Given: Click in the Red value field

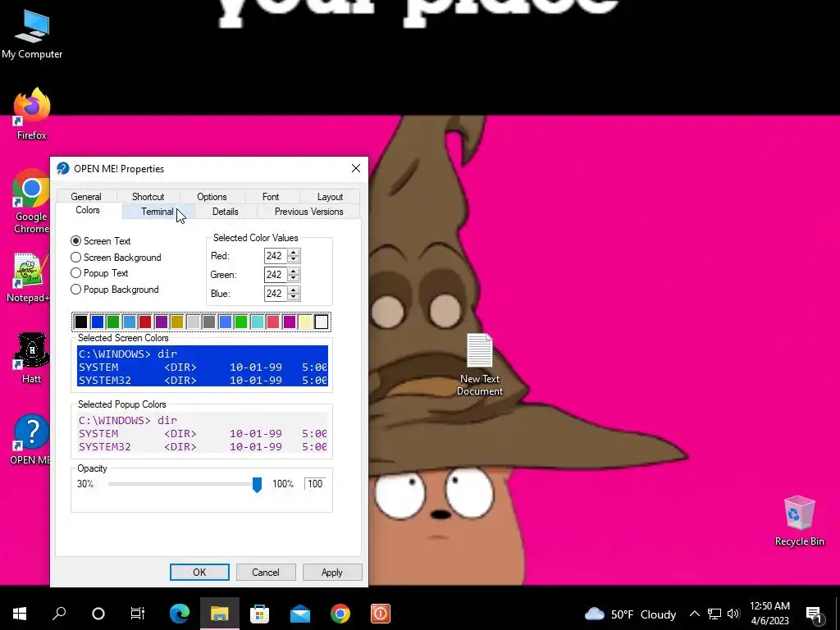Looking at the screenshot, I should [276, 256].
